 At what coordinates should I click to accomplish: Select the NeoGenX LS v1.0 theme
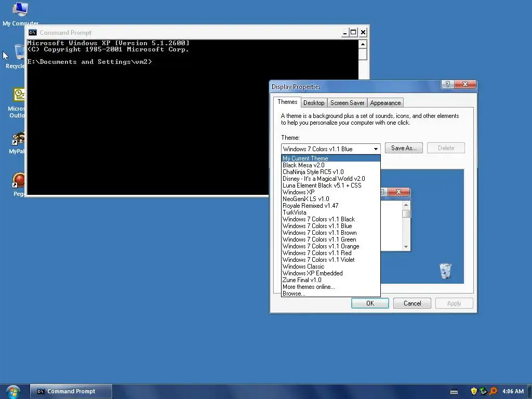(x=331, y=199)
